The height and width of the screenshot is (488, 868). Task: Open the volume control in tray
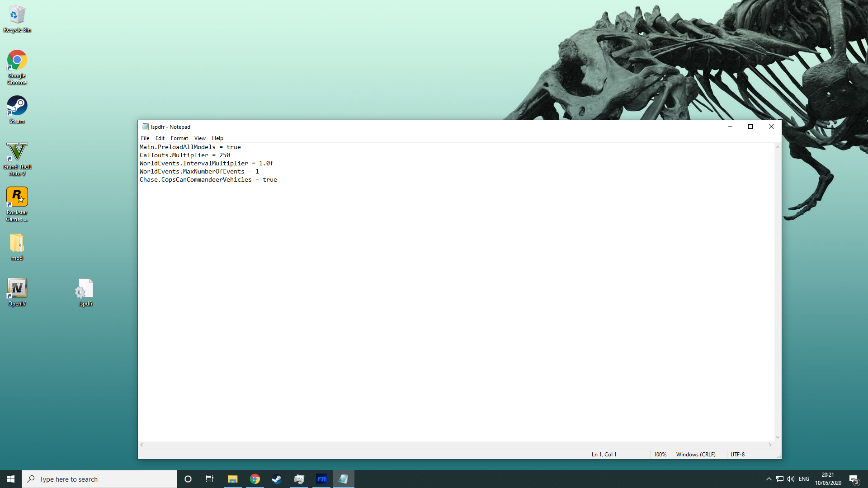tap(790, 479)
